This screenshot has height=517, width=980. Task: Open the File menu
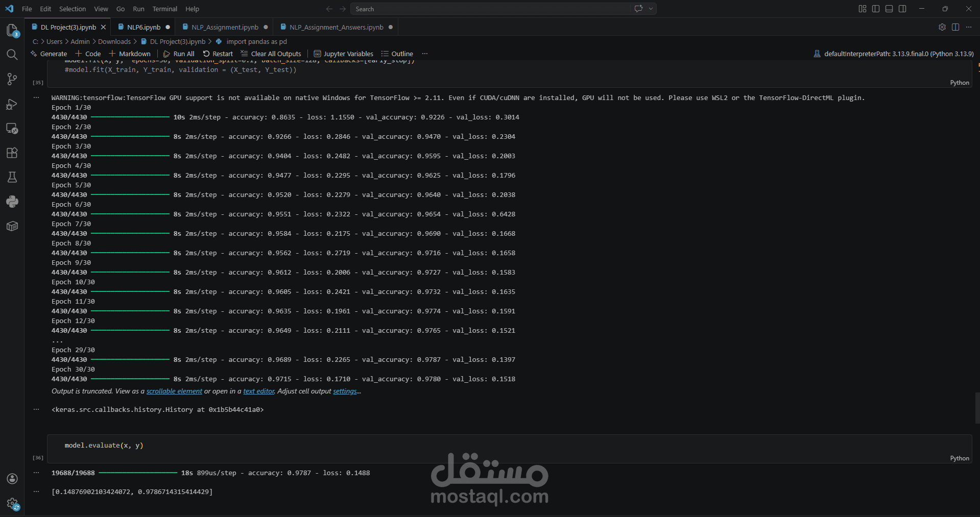(27, 9)
